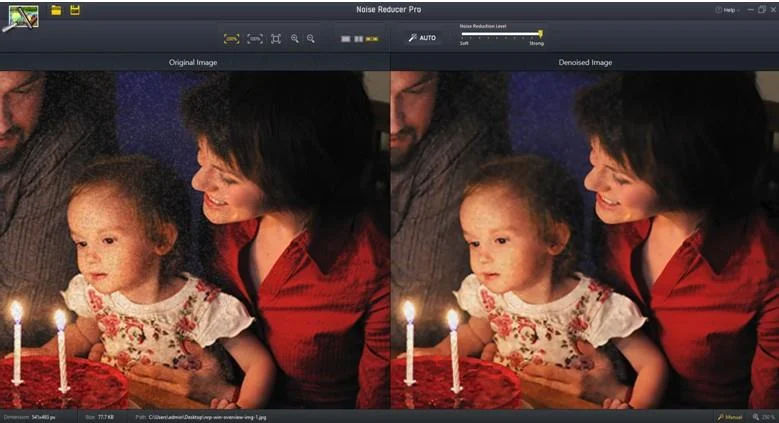This screenshot has height=423, width=779.
Task: Open an image with the yellow folder icon
Action: (56, 10)
